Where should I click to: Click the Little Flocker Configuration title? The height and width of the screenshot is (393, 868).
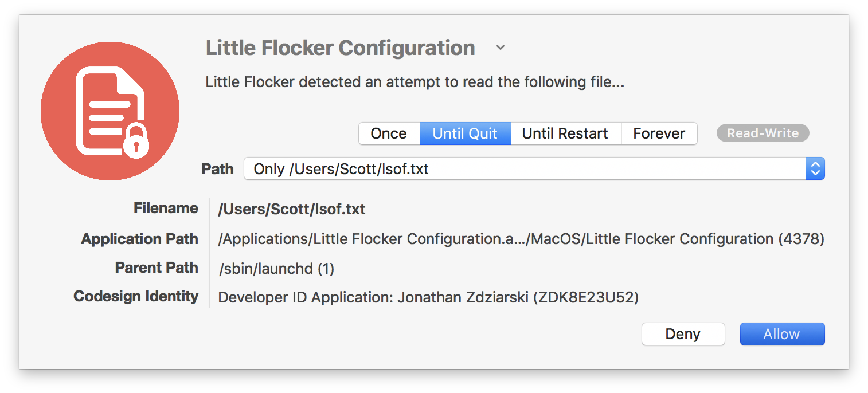340,48
